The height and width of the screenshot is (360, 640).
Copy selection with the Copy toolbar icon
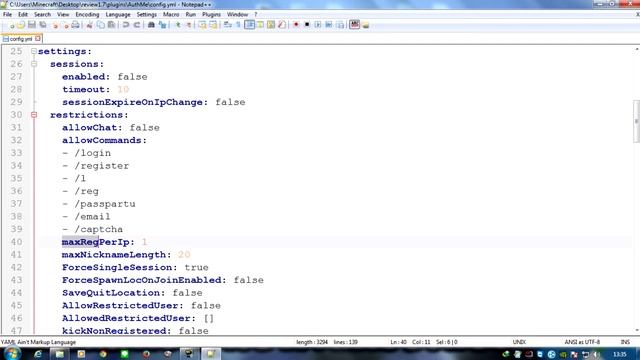100,25
